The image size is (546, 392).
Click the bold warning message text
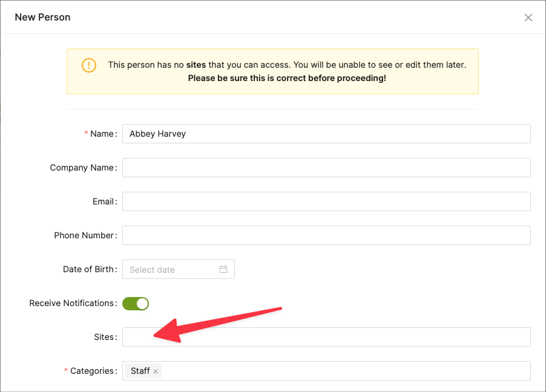[286, 78]
